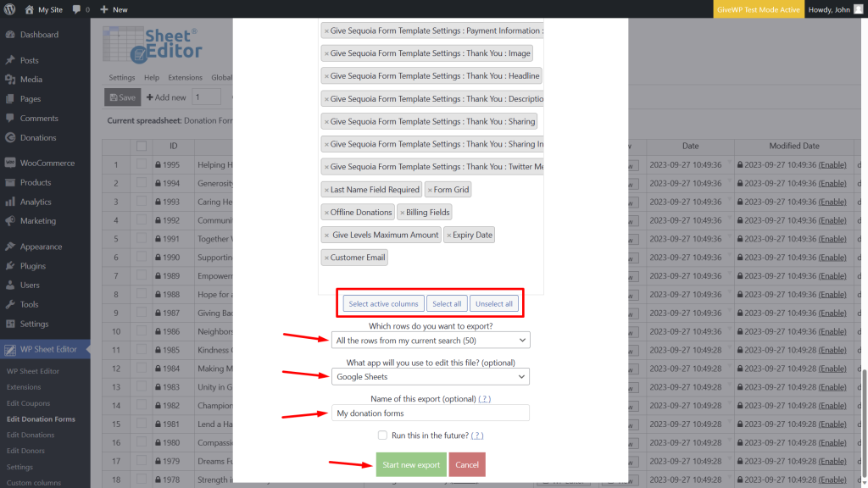
Task: Click the WordPress logo in the admin bar
Action: [8, 9]
